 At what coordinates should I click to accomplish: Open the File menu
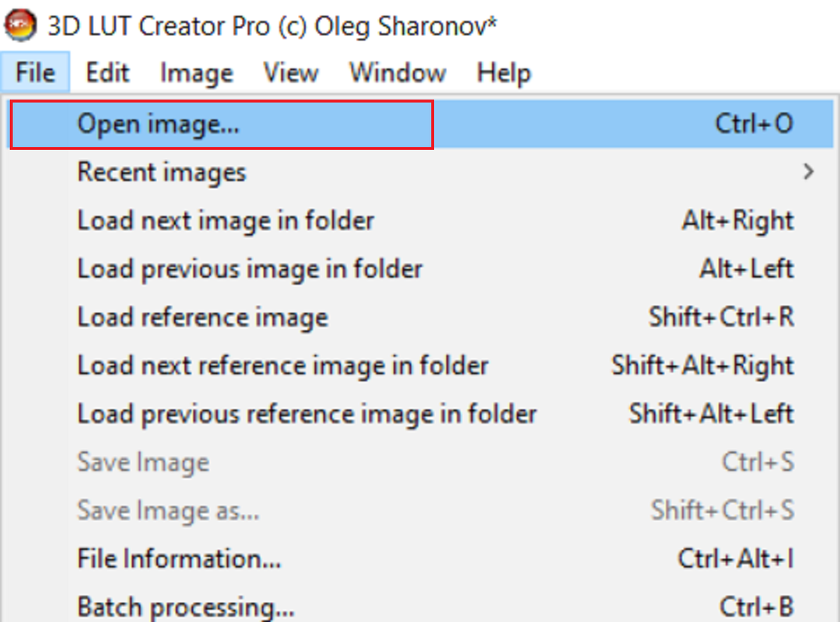(35, 72)
